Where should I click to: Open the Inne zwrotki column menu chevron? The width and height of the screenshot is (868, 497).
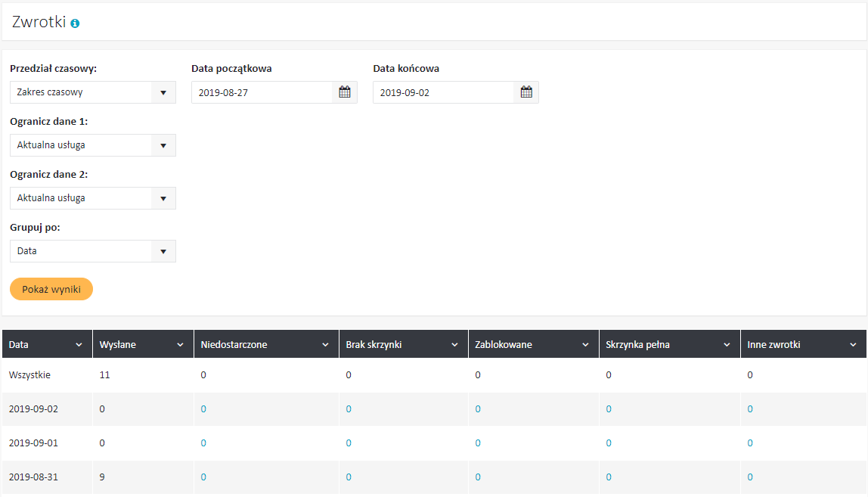(x=853, y=345)
